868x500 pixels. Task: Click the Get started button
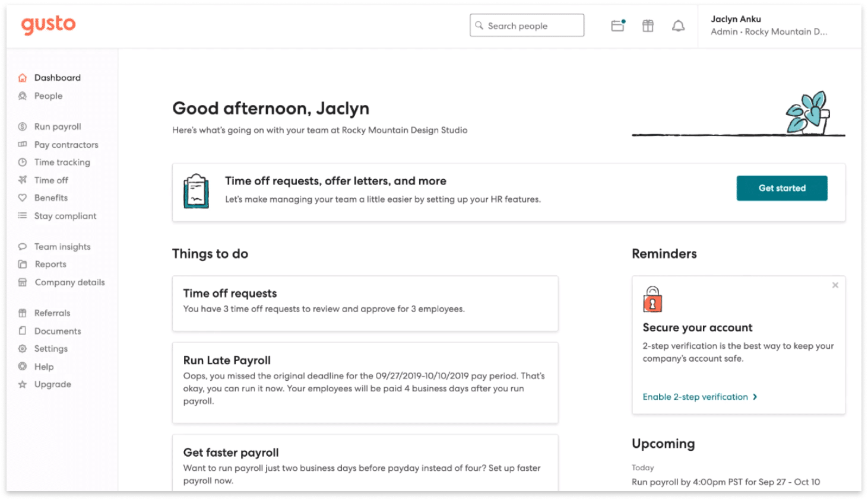[781, 188]
